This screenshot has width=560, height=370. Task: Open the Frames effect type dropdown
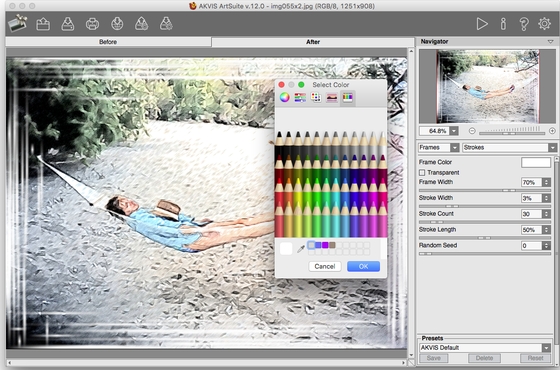(455, 148)
